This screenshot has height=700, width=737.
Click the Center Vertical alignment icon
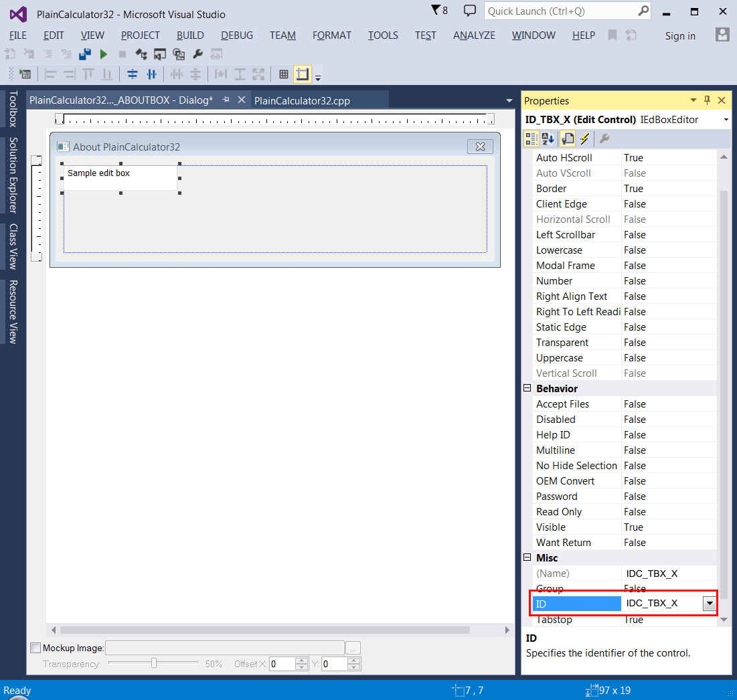(x=133, y=74)
